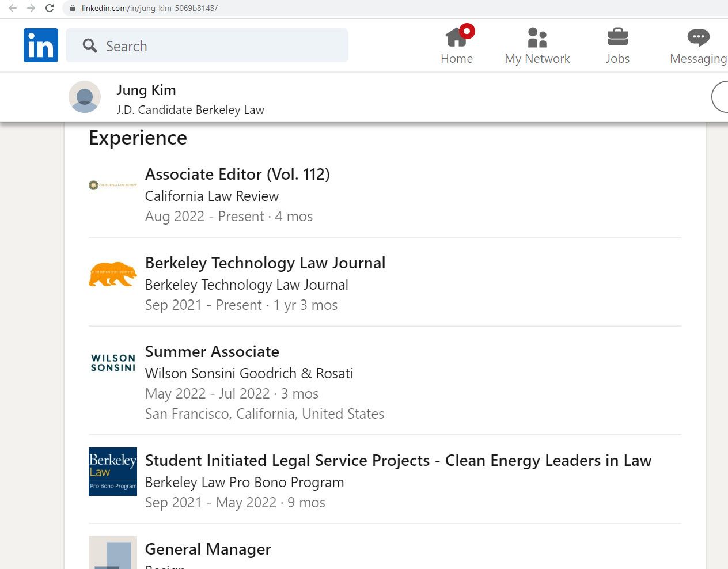Click the General Manager job title
The width and height of the screenshot is (728, 569).
pos(208,549)
